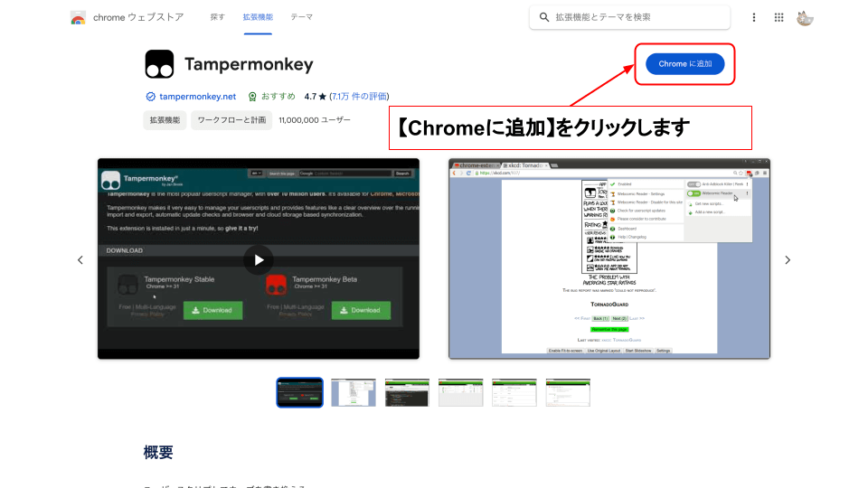This screenshot has width=868, height=488.
Task: Switch to the テーマ tab
Action: [302, 17]
